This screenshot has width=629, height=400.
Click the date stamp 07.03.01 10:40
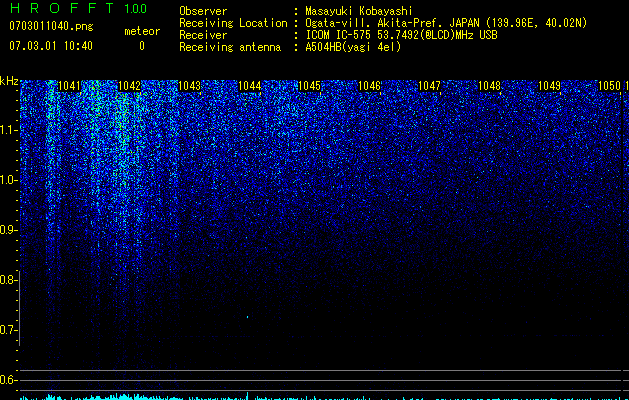[x=51, y=46]
